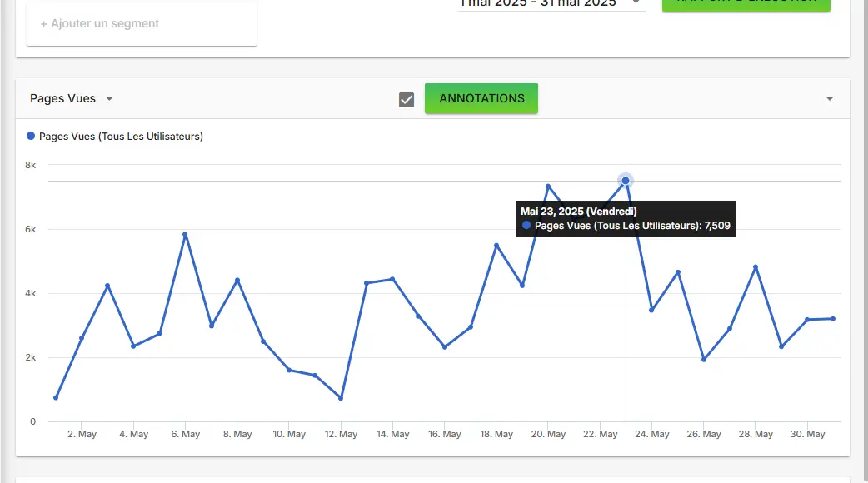Toggle the 'Pages Vues (Tous Les Utilisateurs)' legend series

115,136
